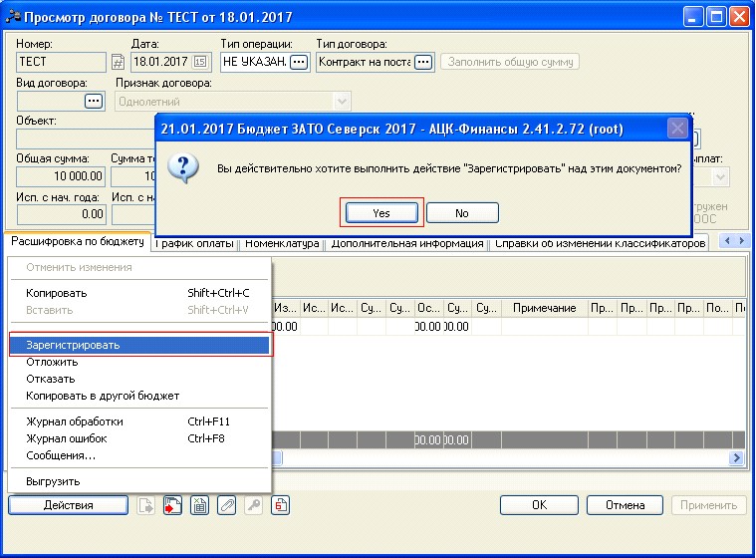
Task: Click the spreadsheet export icon in bottom toolbar
Action: click(x=200, y=505)
